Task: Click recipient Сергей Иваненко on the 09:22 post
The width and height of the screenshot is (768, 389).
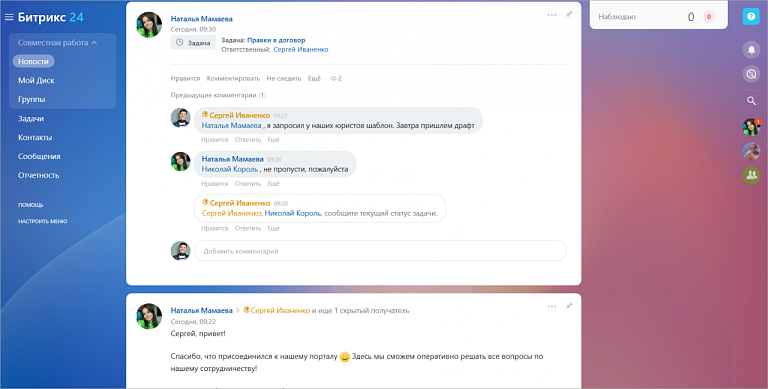Action: (280, 311)
